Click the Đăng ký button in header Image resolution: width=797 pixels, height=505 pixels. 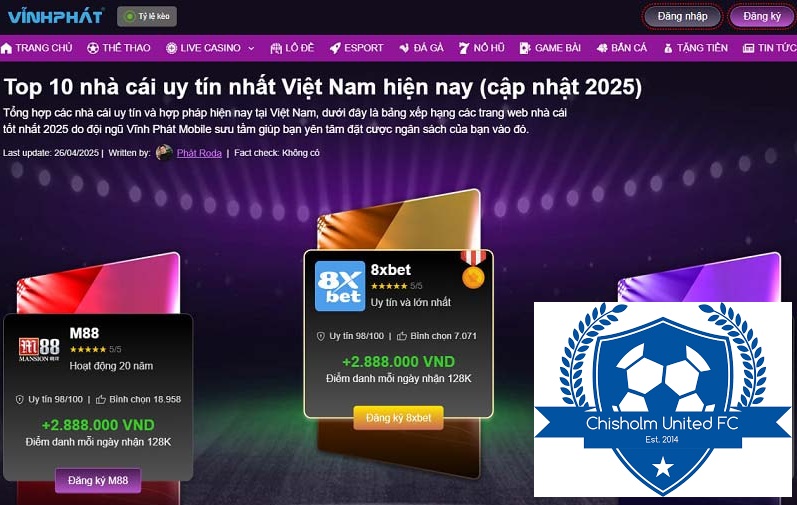[x=761, y=16]
